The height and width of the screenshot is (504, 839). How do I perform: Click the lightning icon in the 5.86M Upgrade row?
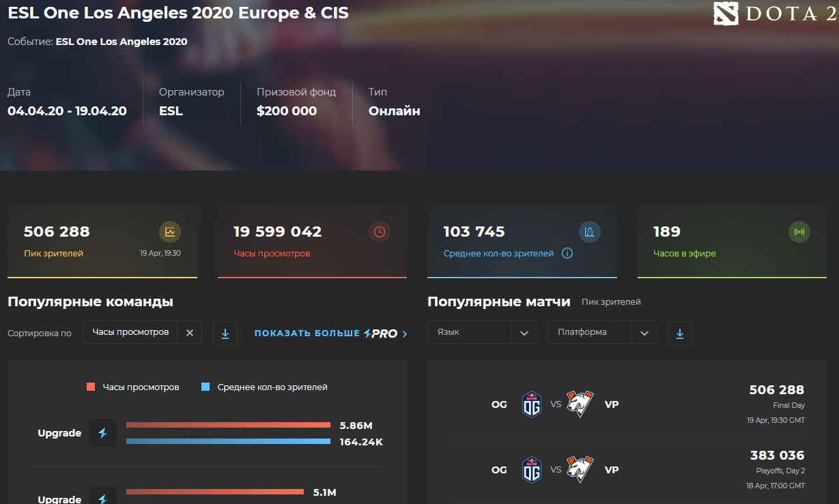point(103,433)
